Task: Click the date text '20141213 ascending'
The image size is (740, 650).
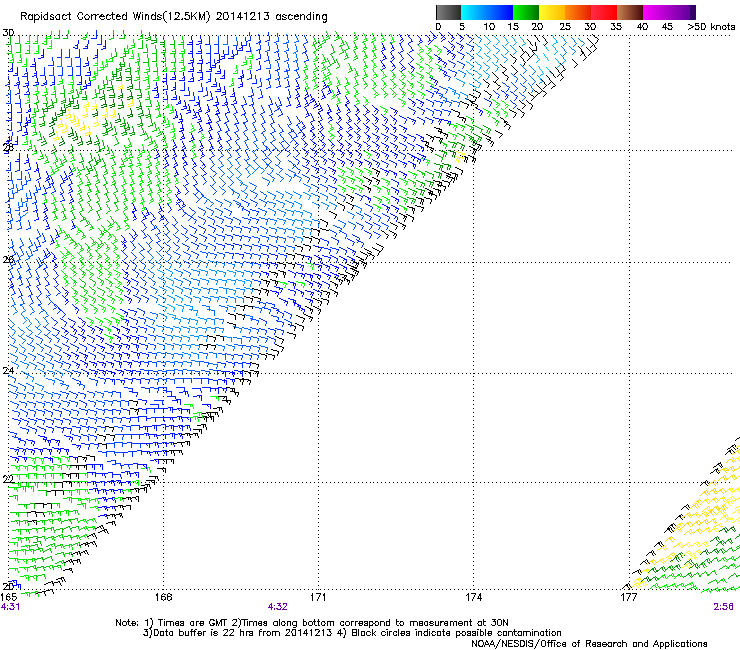Action: coord(271,17)
